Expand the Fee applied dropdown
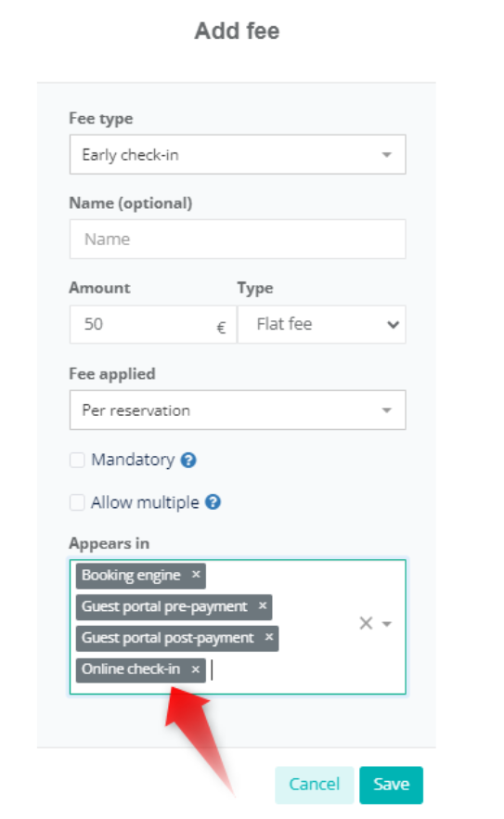The width and height of the screenshot is (504, 819). coord(238,410)
